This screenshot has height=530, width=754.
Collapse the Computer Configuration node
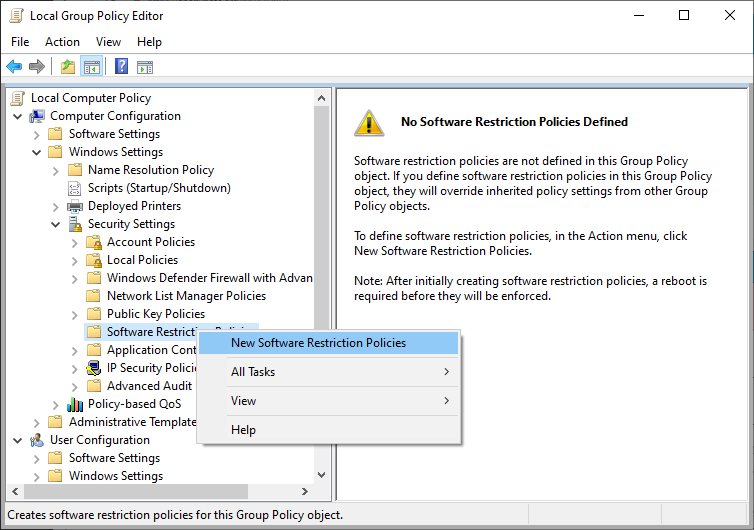point(18,116)
